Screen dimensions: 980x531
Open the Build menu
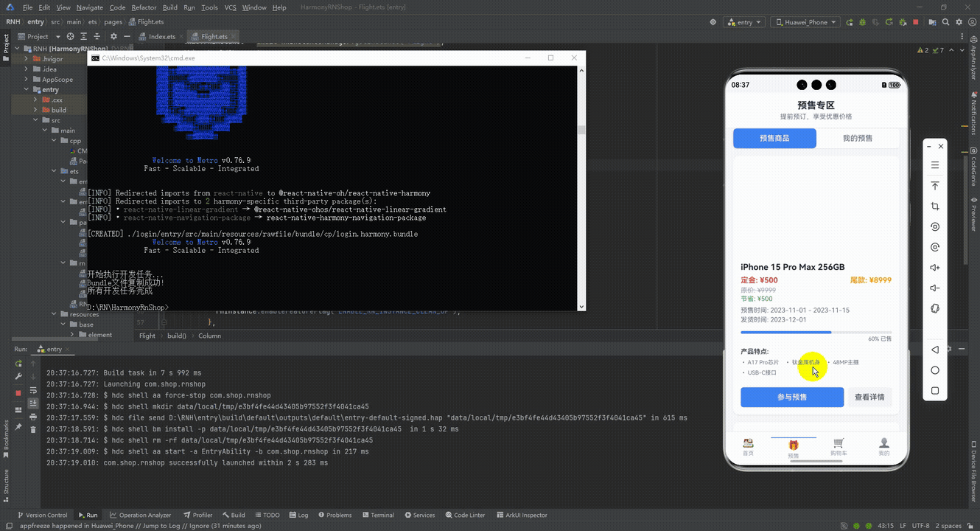click(x=170, y=7)
